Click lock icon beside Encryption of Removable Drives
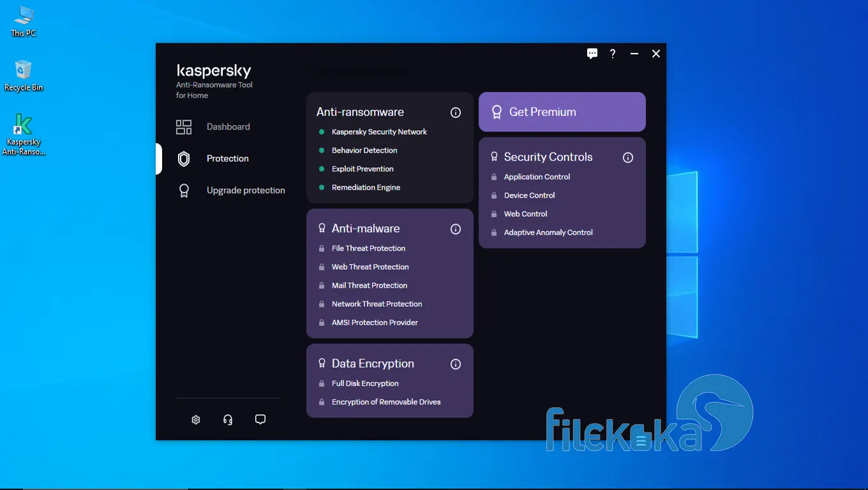Screen dimensions: 868x490 (x=322, y=403)
